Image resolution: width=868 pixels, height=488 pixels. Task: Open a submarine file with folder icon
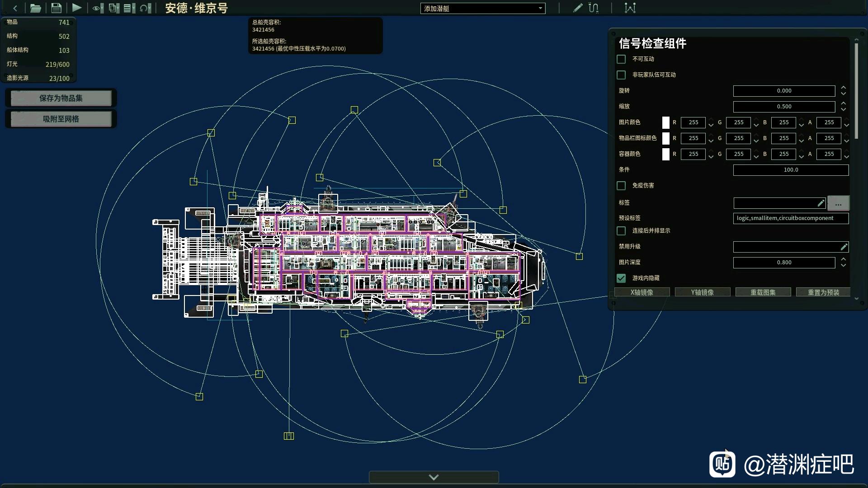tap(35, 8)
